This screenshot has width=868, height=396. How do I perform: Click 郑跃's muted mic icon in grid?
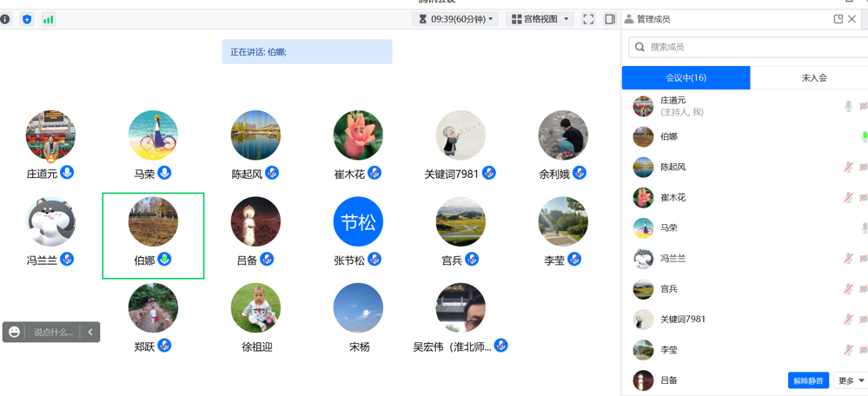tap(164, 346)
